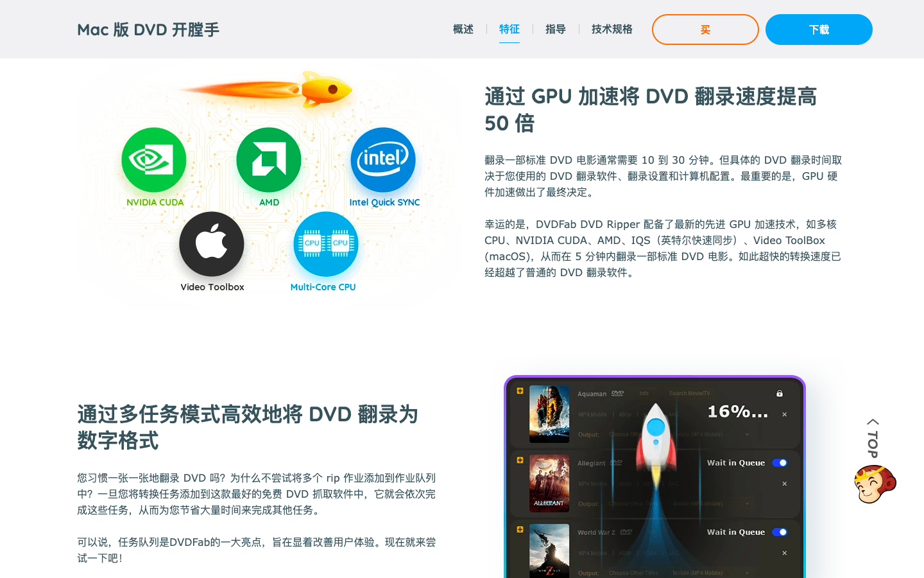This screenshot has width=924, height=578.
Task: Click the Multi-Core CPU chip icon
Action: [326, 244]
